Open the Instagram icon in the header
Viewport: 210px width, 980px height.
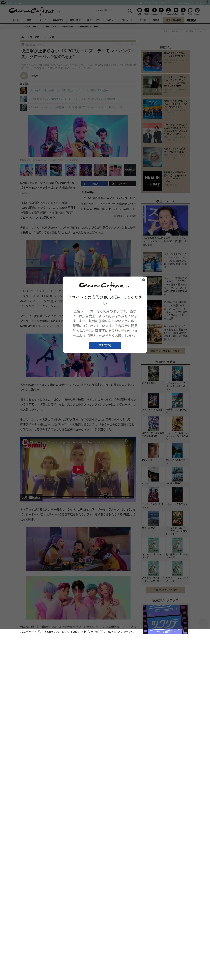coord(168,10)
